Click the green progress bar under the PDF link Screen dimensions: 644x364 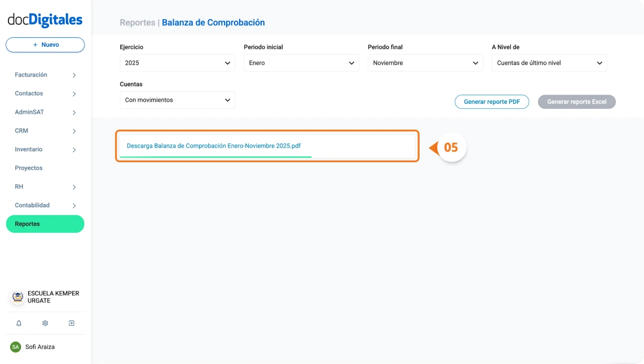217,156
